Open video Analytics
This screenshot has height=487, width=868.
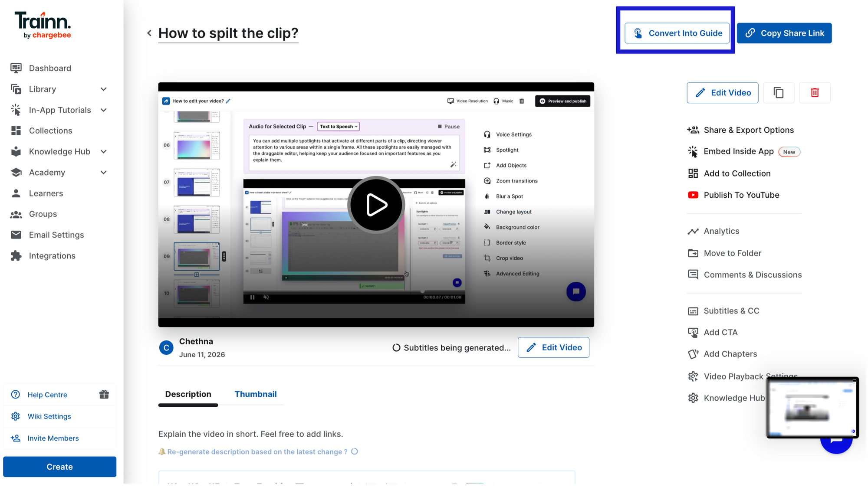coord(713,231)
